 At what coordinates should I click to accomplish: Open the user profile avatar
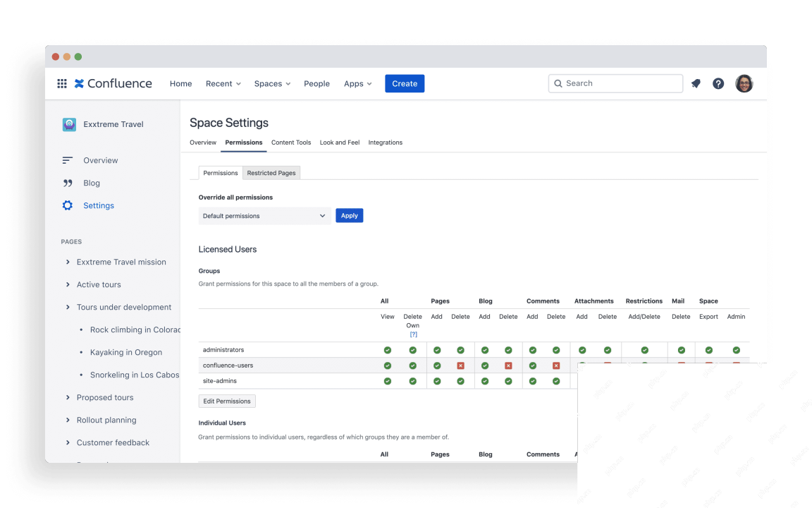click(x=744, y=83)
